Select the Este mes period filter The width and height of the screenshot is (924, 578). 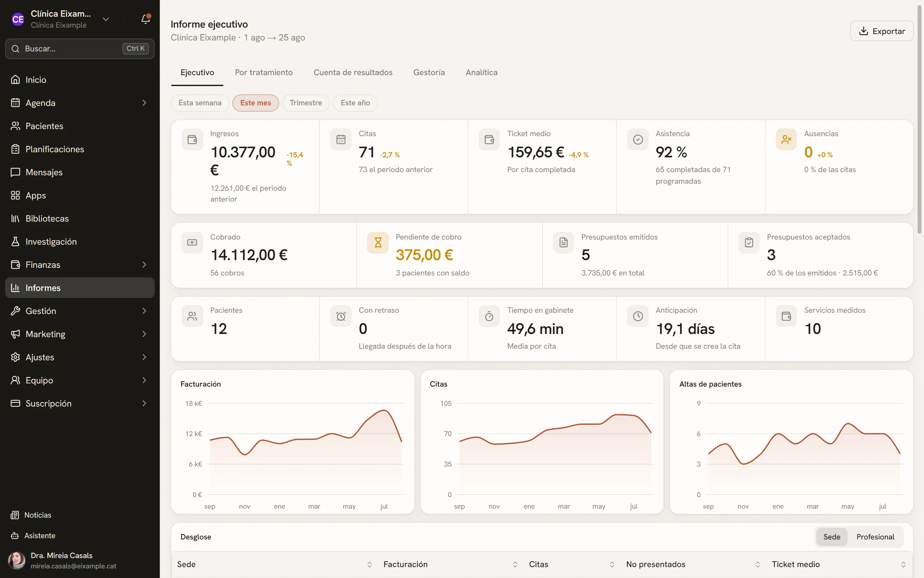(x=255, y=103)
